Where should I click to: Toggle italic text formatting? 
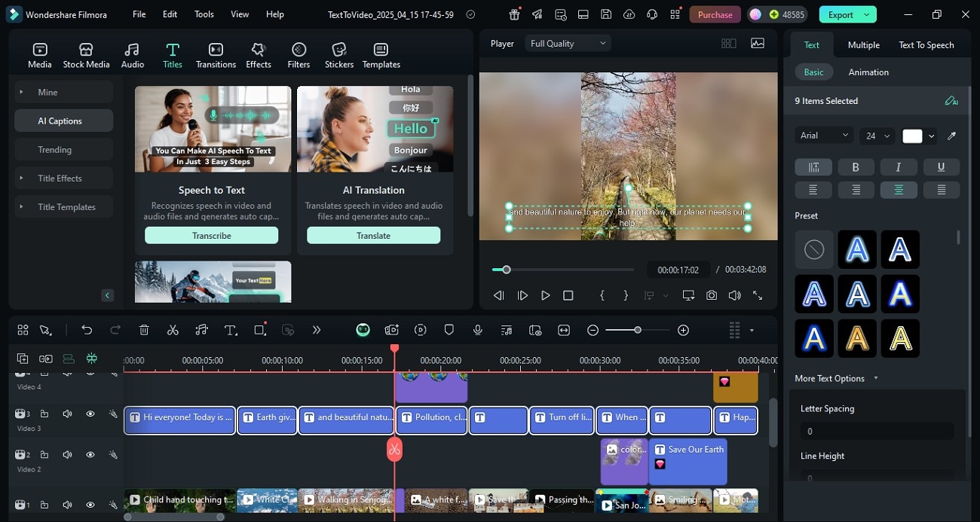[x=899, y=167]
